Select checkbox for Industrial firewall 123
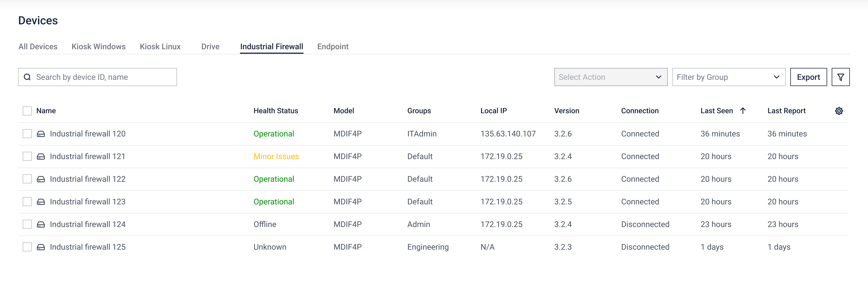Viewport: 868px width, 291px height. (x=27, y=202)
